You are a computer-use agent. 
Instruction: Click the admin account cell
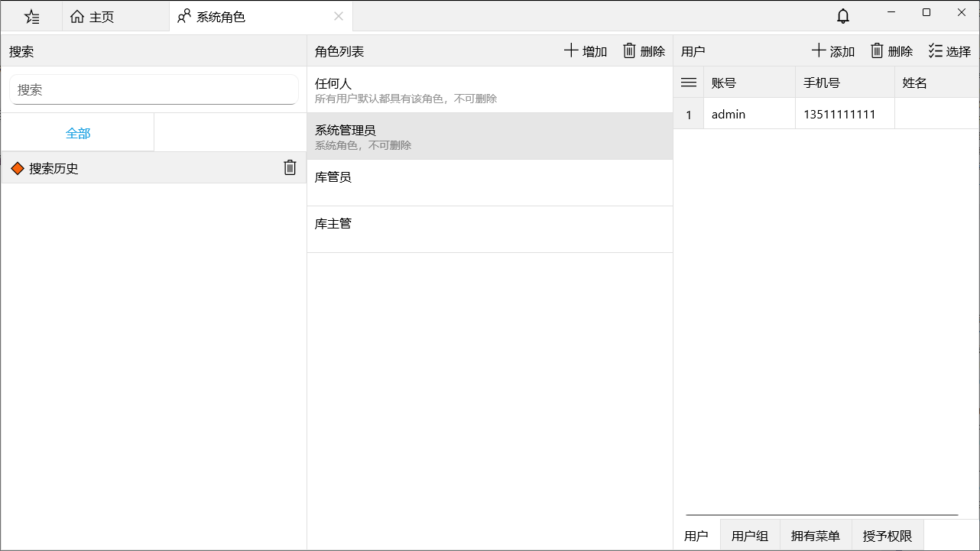pos(750,115)
